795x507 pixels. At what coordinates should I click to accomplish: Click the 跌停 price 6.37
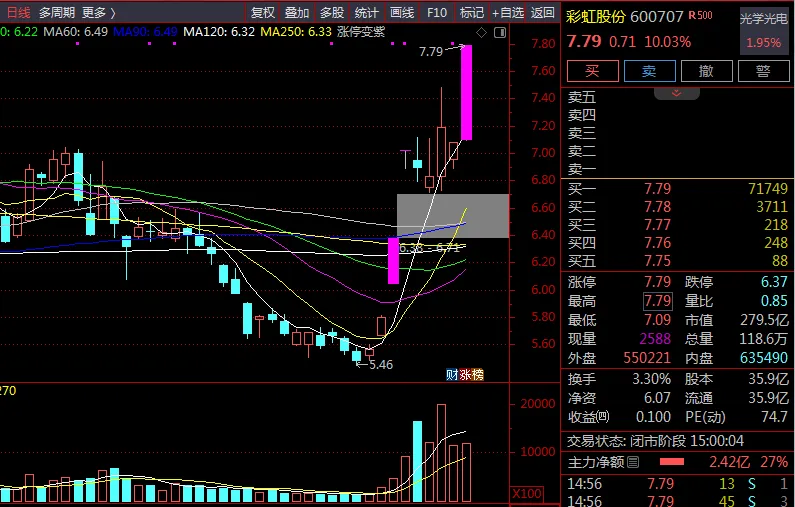pyautogui.click(x=774, y=282)
